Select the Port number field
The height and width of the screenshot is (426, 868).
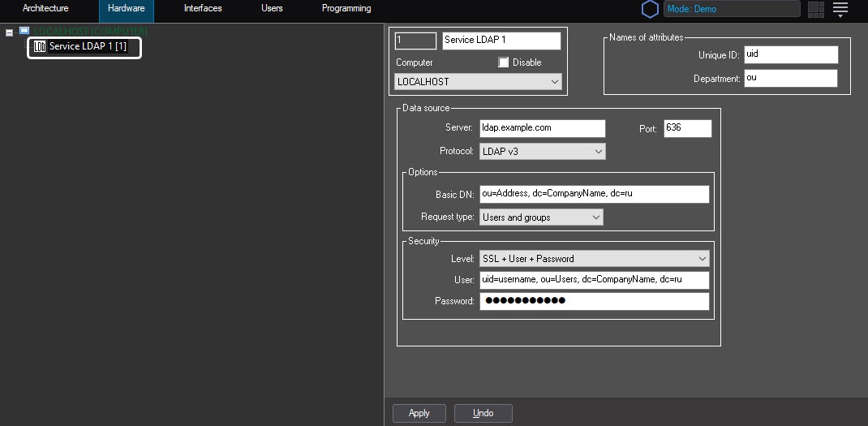(687, 128)
